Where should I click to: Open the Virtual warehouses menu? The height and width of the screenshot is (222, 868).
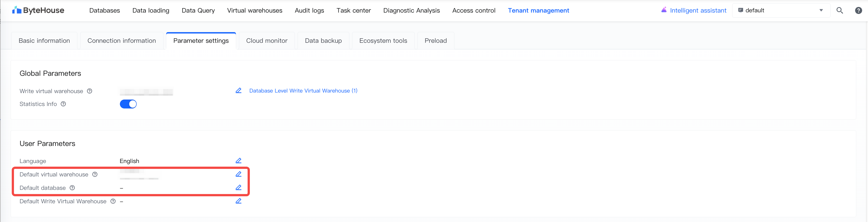pyautogui.click(x=254, y=10)
